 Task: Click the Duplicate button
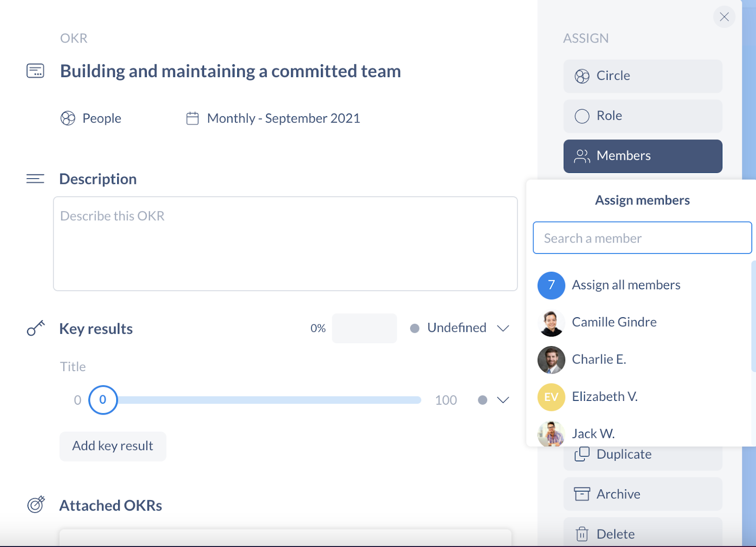(x=643, y=455)
